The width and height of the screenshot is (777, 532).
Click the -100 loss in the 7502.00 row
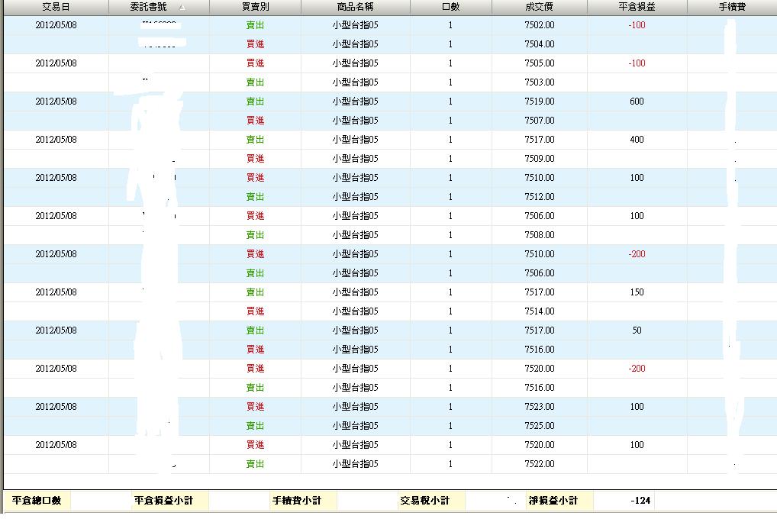point(637,24)
